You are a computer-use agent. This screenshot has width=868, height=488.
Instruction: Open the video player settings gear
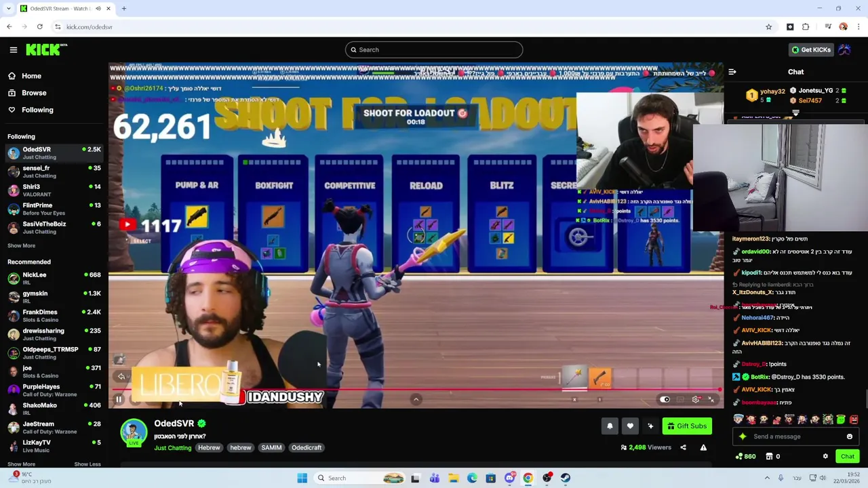[696, 399]
